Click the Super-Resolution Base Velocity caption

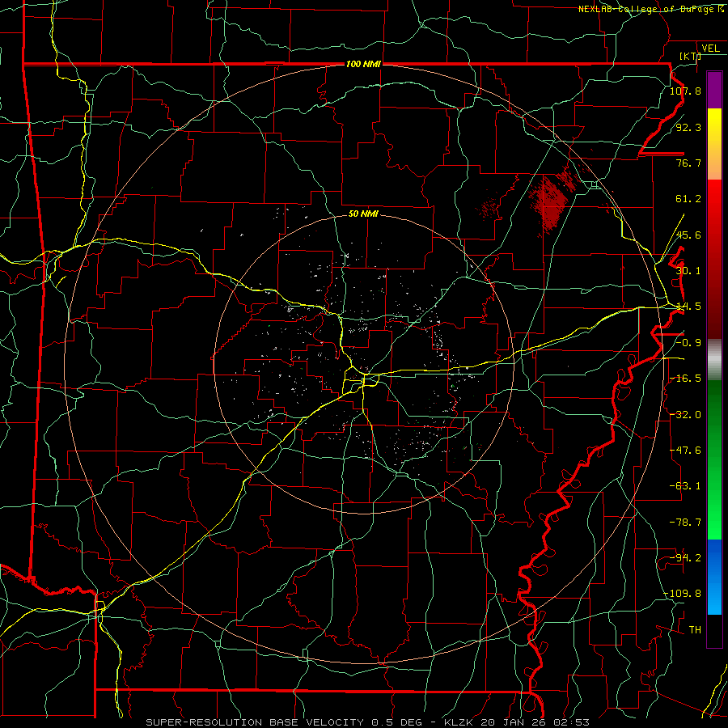[x=368, y=722]
